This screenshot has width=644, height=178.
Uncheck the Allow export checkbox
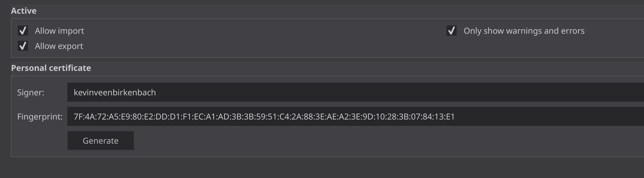pyautogui.click(x=23, y=46)
